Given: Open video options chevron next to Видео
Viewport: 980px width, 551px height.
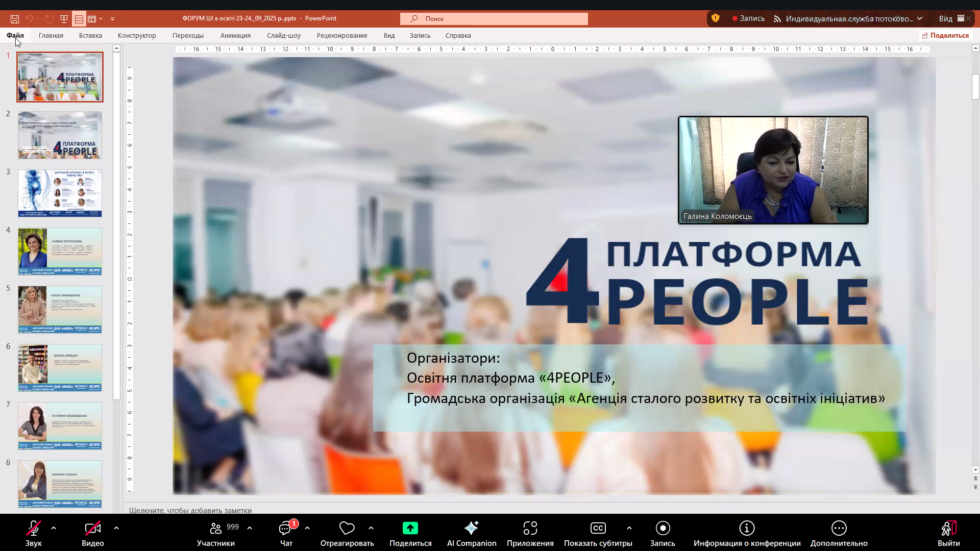Looking at the screenshot, I should click(116, 528).
